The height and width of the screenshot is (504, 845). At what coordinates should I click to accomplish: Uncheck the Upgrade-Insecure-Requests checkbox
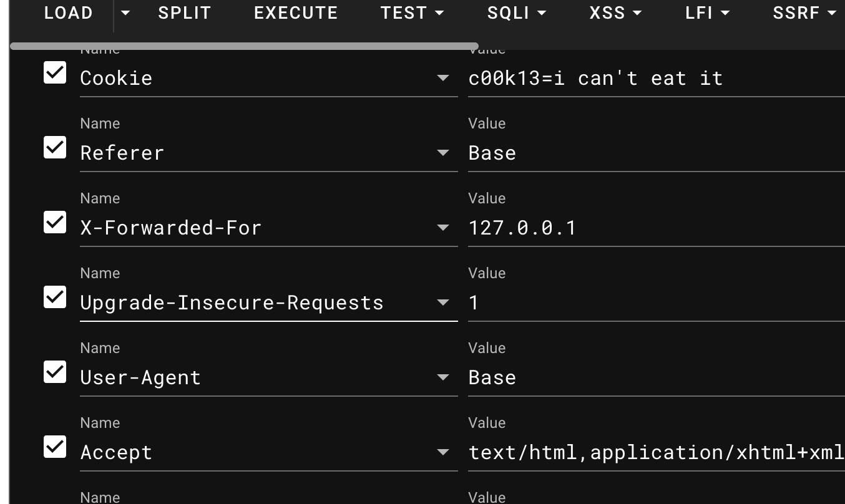[x=55, y=298]
